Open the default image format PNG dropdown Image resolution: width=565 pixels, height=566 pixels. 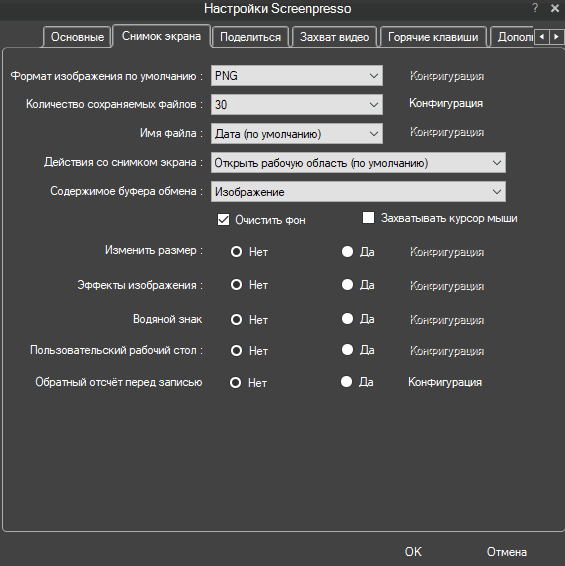(x=297, y=76)
